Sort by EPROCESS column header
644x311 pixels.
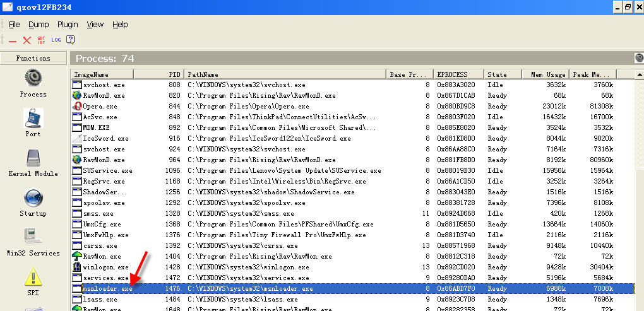458,74
